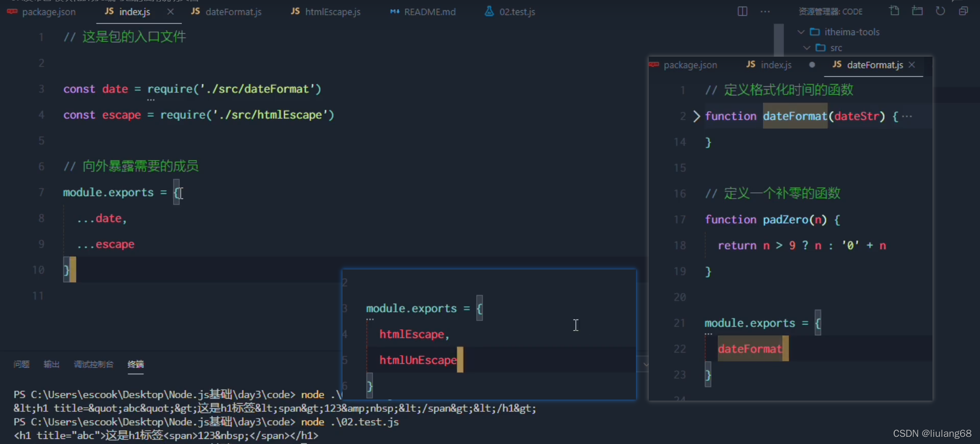The height and width of the screenshot is (444, 980).
Task: Open the dateFormat.js tab in main editor
Action: [x=226, y=12]
